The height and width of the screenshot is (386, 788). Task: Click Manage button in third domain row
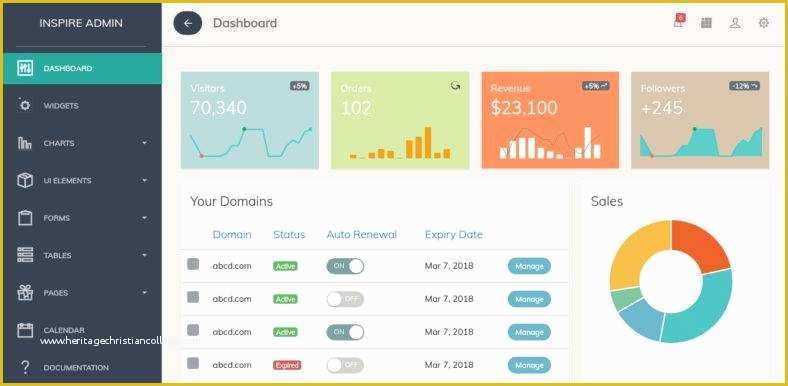tap(529, 333)
